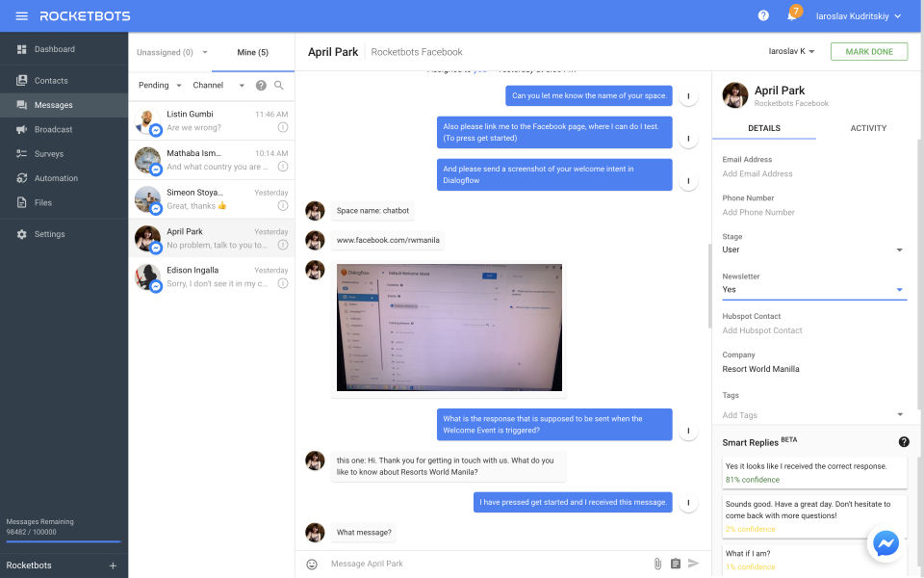Open Mathaba Ism... conversation
The height and width of the screenshot is (578, 924).
[212, 160]
